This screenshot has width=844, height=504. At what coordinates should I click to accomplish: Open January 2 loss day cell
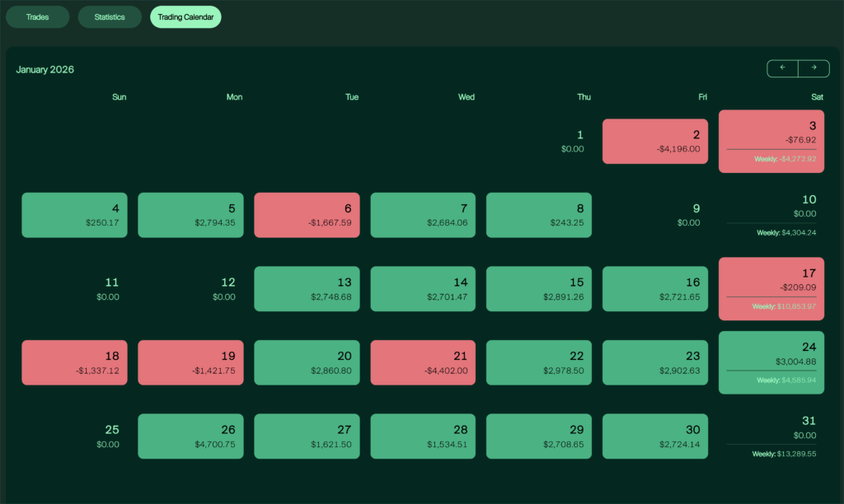(655, 142)
